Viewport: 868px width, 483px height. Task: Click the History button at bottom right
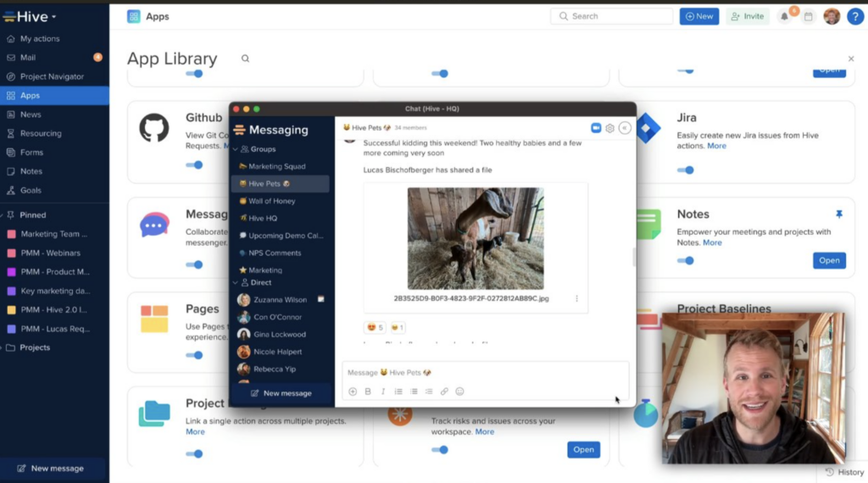coord(844,473)
